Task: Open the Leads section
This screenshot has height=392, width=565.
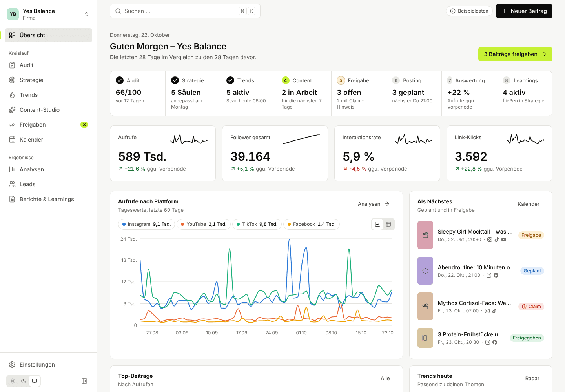Action: coord(48,184)
